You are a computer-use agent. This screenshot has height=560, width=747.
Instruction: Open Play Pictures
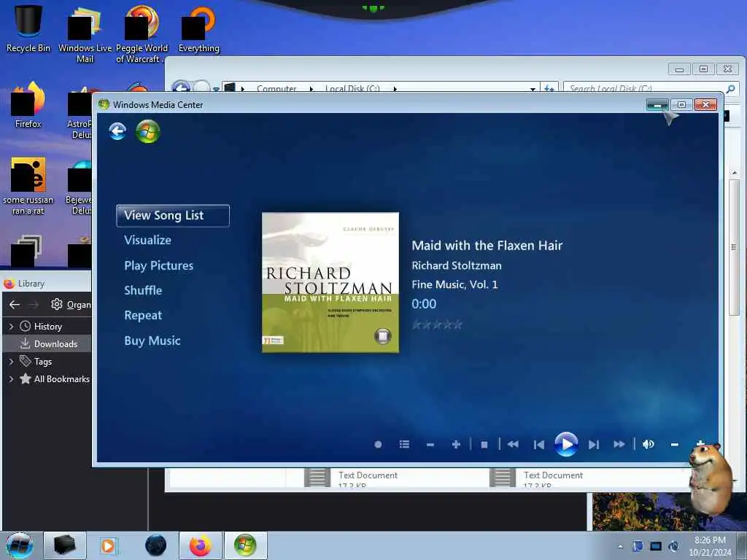[x=158, y=265]
